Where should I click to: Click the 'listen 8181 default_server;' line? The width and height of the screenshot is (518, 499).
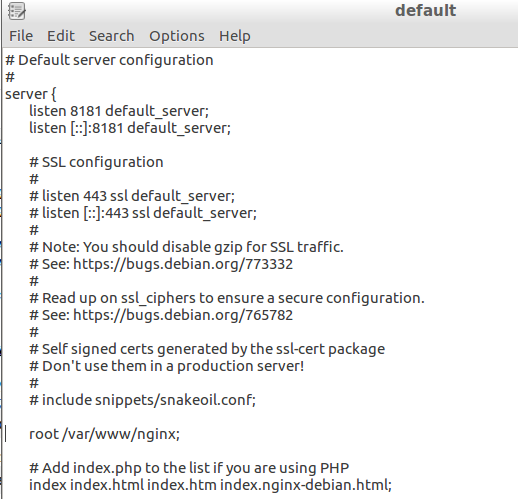(x=119, y=111)
